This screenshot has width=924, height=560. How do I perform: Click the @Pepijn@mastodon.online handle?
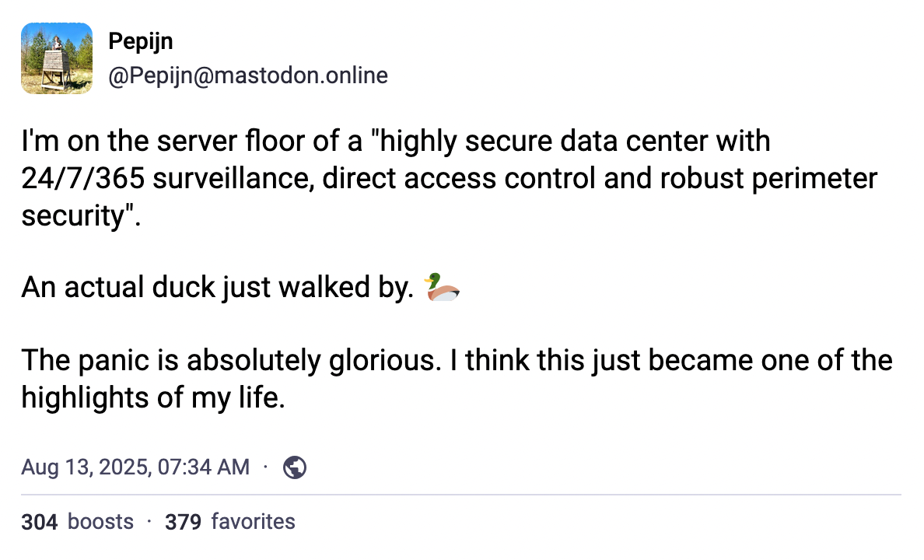pyautogui.click(x=247, y=75)
